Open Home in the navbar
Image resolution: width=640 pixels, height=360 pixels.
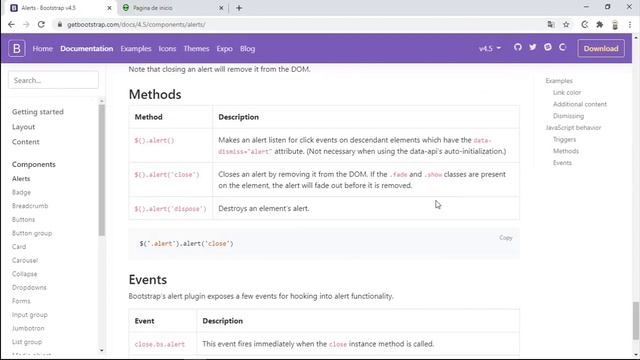[x=42, y=49]
